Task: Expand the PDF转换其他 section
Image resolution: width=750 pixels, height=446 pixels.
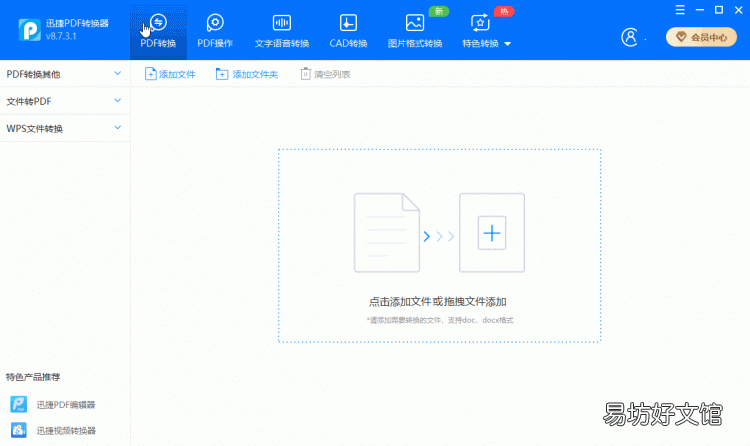Action: [x=65, y=74]
